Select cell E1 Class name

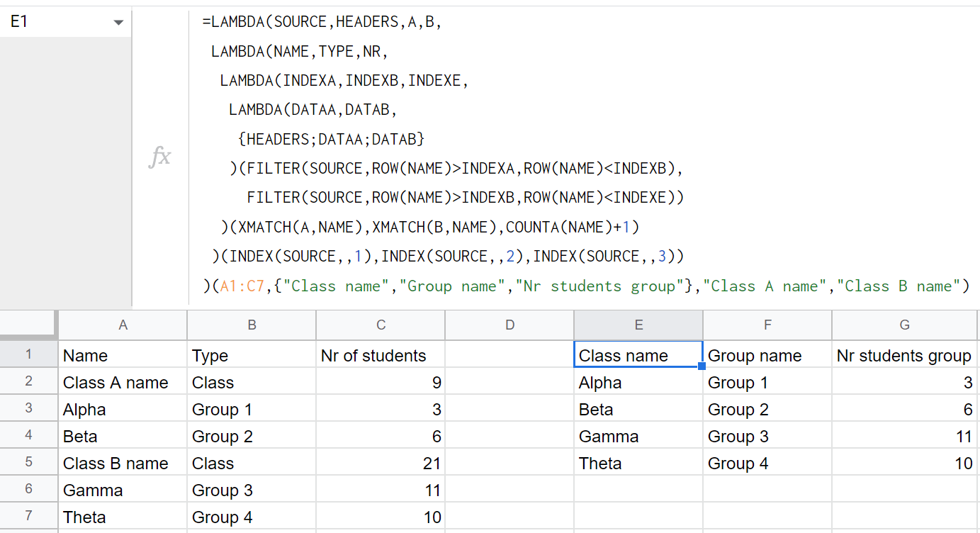(x=638, y=355)
